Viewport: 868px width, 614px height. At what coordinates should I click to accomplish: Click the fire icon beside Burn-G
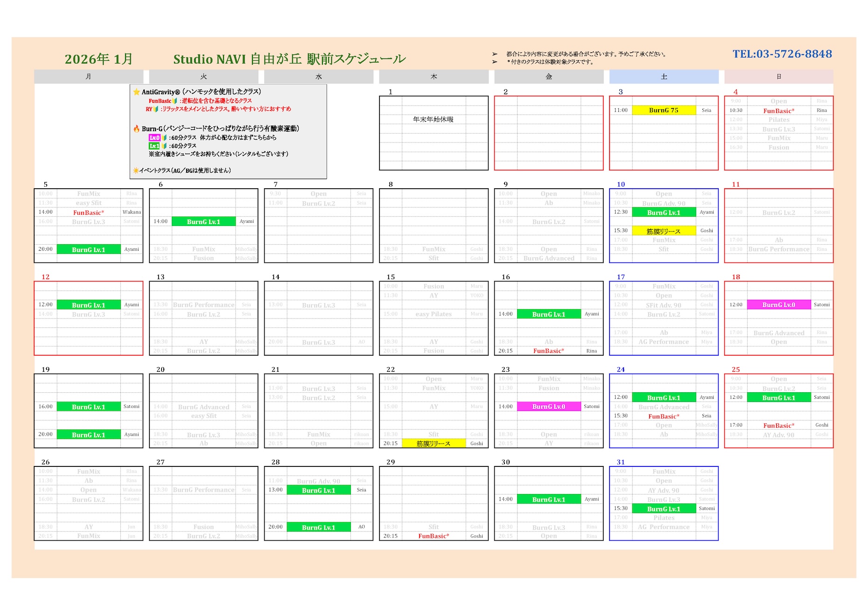point(136,128)
